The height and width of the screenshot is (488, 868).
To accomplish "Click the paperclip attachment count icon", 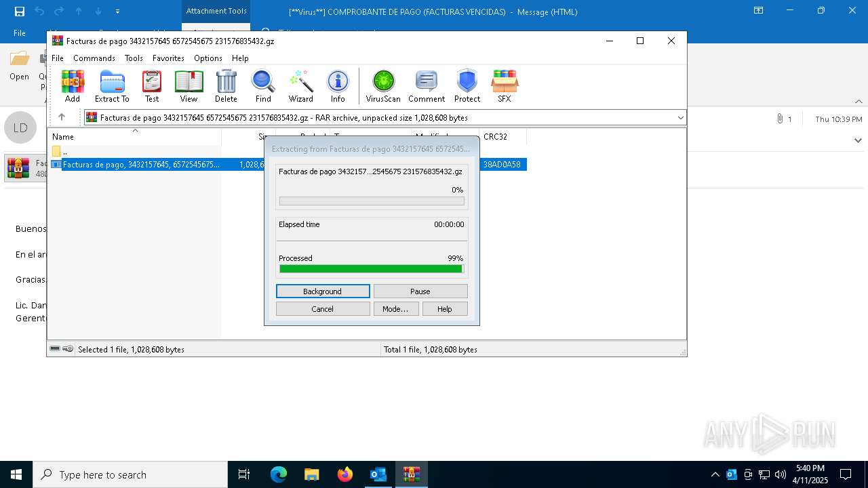I will [x=780, y=119].
